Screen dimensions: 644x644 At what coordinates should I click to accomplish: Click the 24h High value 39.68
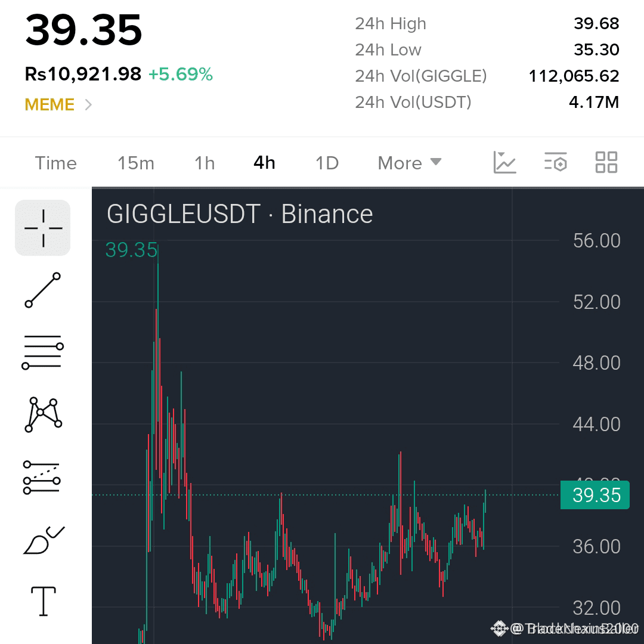click(596, 23)
